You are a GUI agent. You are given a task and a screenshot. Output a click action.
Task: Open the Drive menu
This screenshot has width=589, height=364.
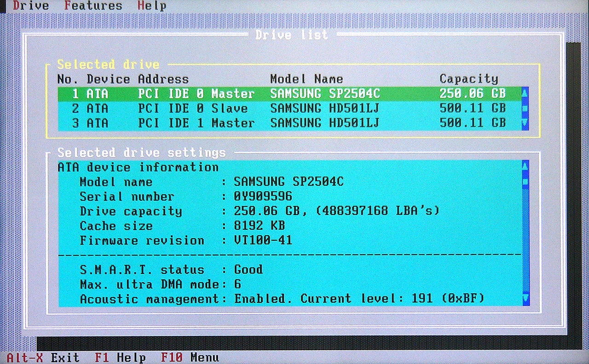[x=31, y=6]
